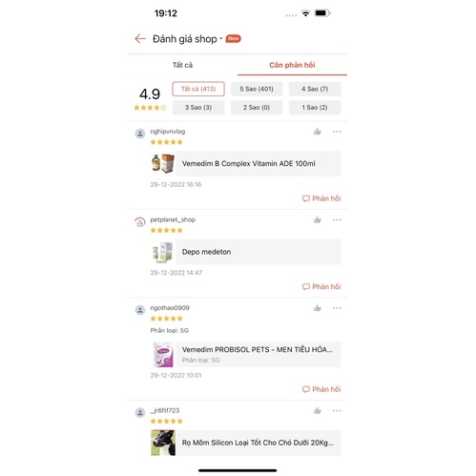Select the Tất cả (413) filter

198,89
